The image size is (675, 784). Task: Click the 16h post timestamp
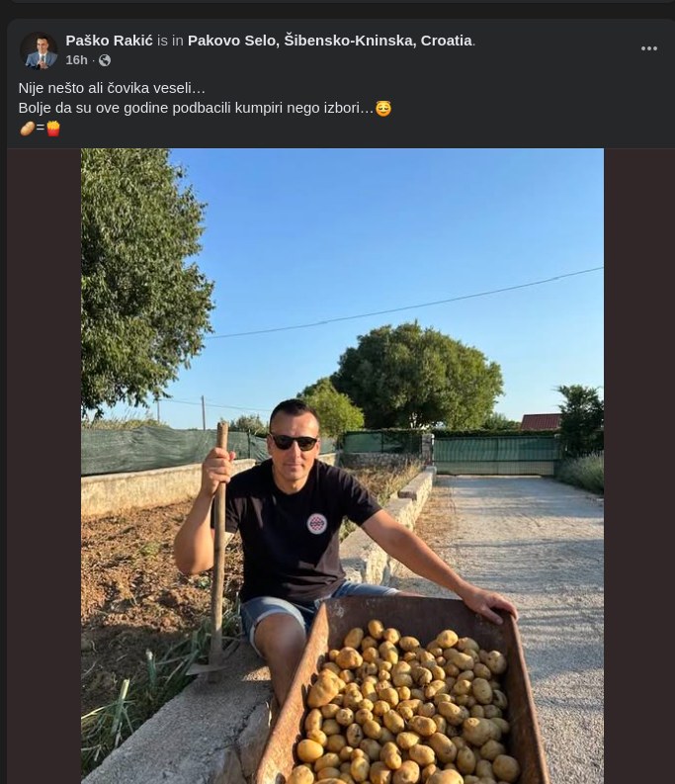tap(76, 60)
